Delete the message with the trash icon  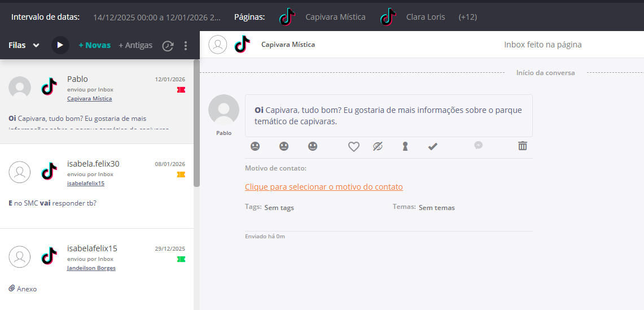pos(523,146)
